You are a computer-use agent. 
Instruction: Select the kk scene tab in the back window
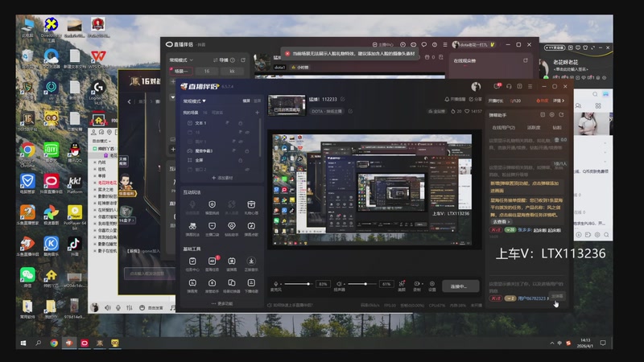(232, 71)
